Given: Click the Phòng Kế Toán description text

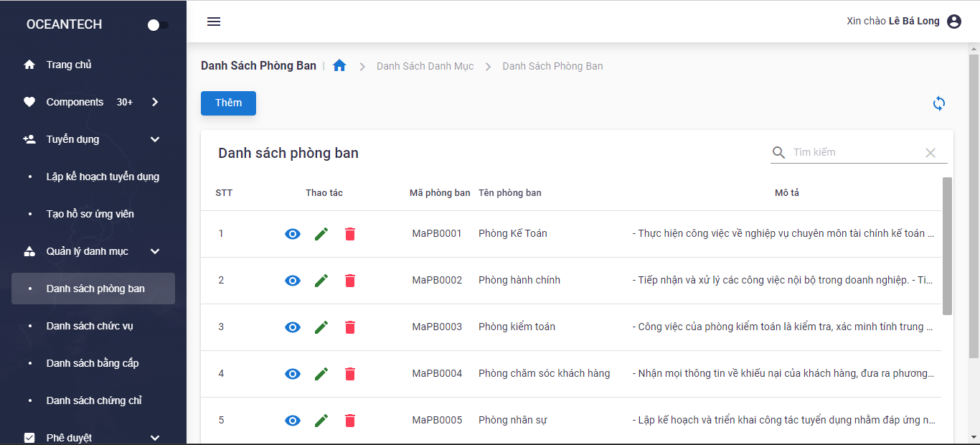Looking at the screenshot, I should tap(783, 233).
